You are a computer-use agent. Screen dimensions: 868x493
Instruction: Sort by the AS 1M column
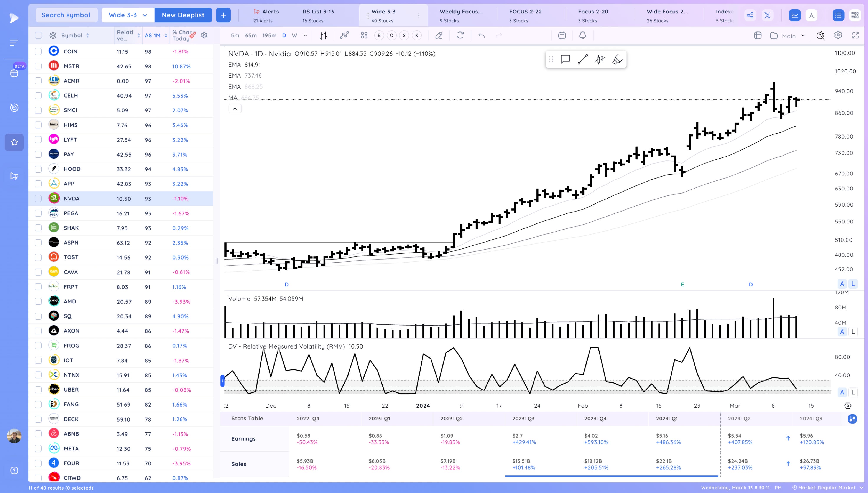[x=156, y=36]
